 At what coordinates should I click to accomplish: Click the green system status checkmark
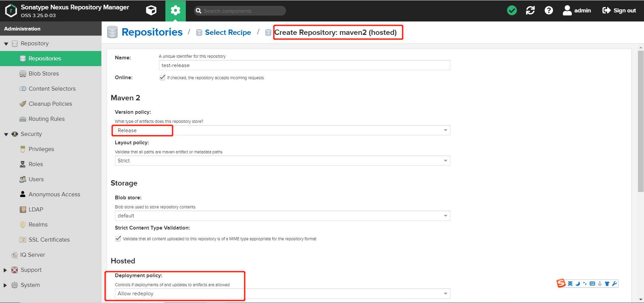512,10
